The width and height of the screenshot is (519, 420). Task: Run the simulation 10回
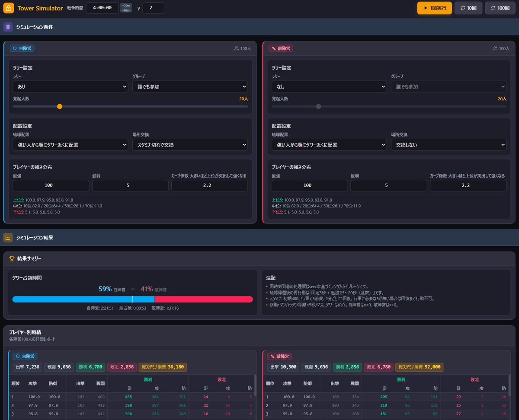click(468, 8)
